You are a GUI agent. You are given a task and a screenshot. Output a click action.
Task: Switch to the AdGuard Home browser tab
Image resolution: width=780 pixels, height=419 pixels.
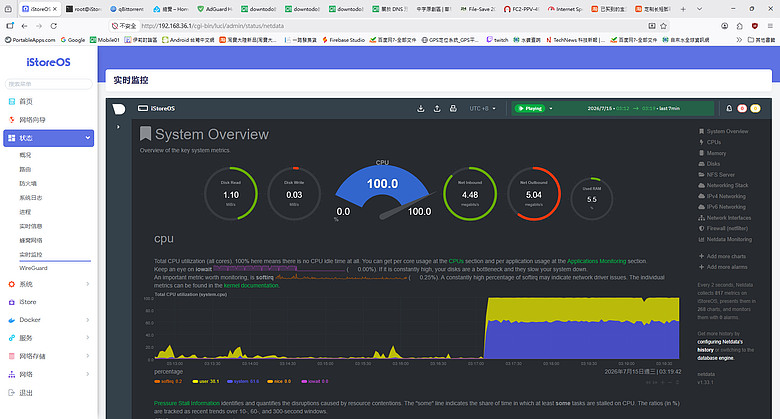point(215,9)
